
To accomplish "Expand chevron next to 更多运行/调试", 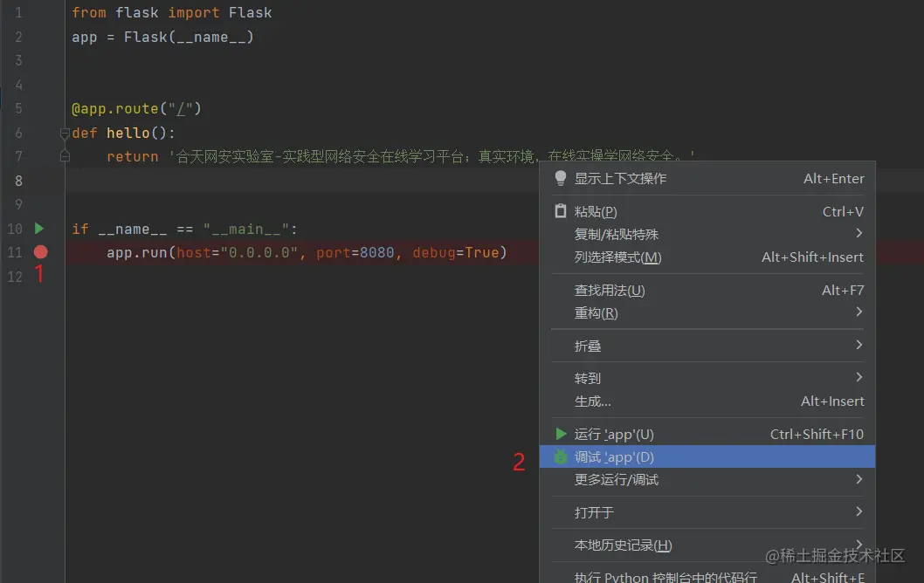I will pyautogui.click(x=859, y=479).
